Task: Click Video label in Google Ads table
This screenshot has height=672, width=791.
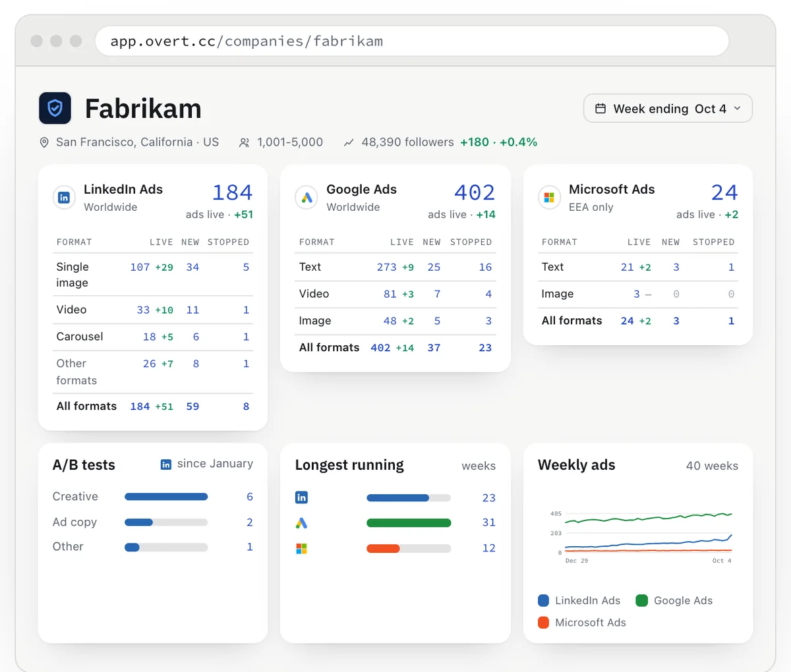Action: [x=314, y=294]
